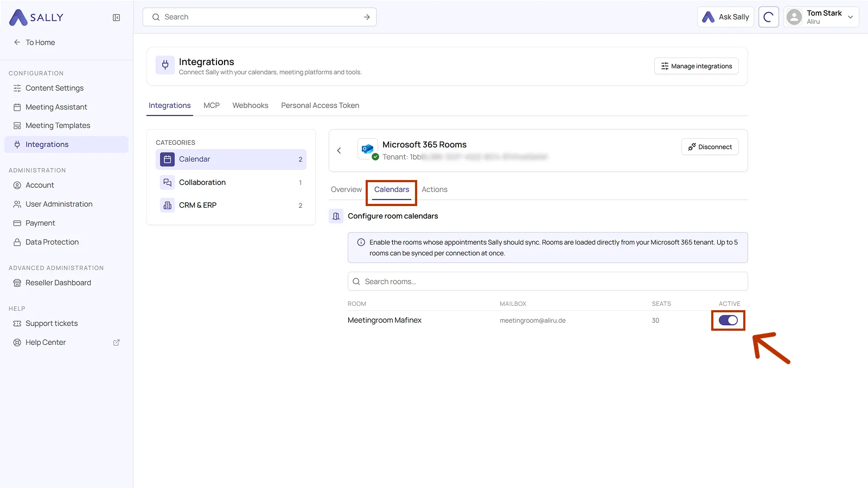Click the Content Settings sliders icon
868x488 pixels.
pos(17,88)
